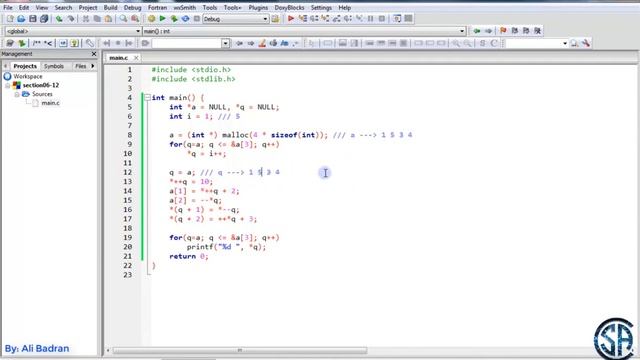Image resolution: width=640 pixels, height=360 pixels.
Task: Click the Build and run icon
Action: pos(174,19)
